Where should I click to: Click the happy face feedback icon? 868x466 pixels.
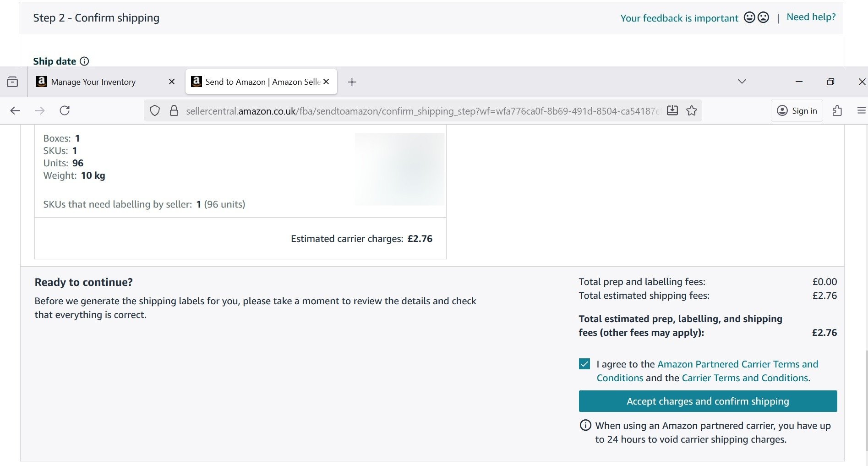click(749, 17)
